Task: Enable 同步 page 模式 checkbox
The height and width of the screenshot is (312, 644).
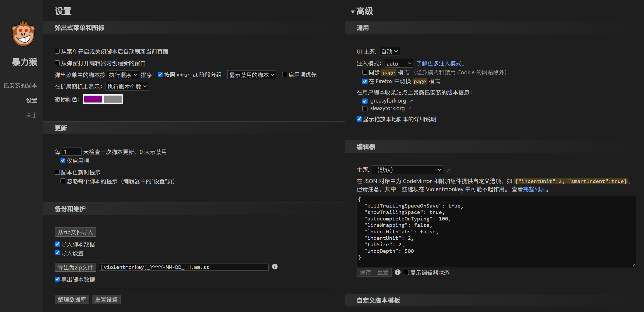Action: [365, 72]
